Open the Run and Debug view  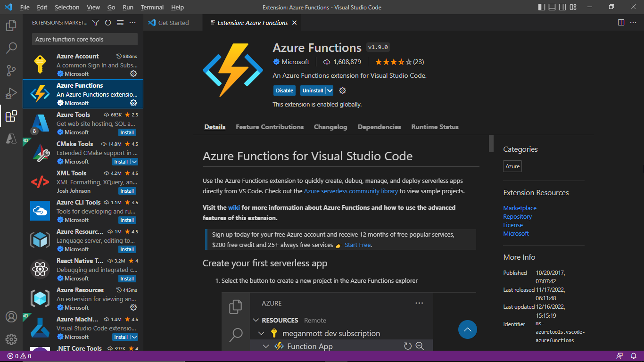coord(11,93)
